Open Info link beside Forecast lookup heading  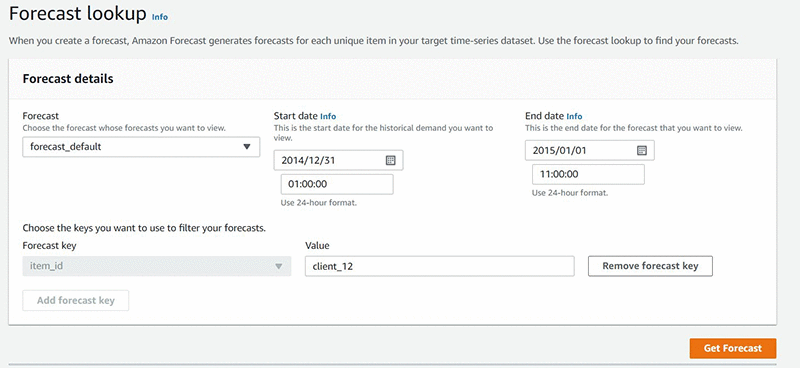[x=160, y=17]
